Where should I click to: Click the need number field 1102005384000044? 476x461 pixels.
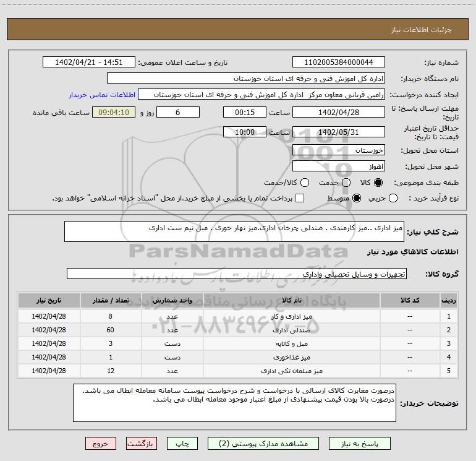pyautogui.click(x=339, y=62)
